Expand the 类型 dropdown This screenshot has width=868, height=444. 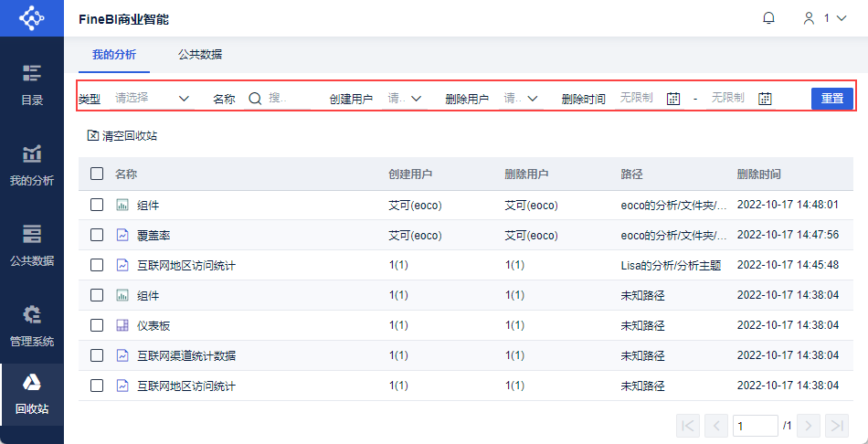coord(152,98)
